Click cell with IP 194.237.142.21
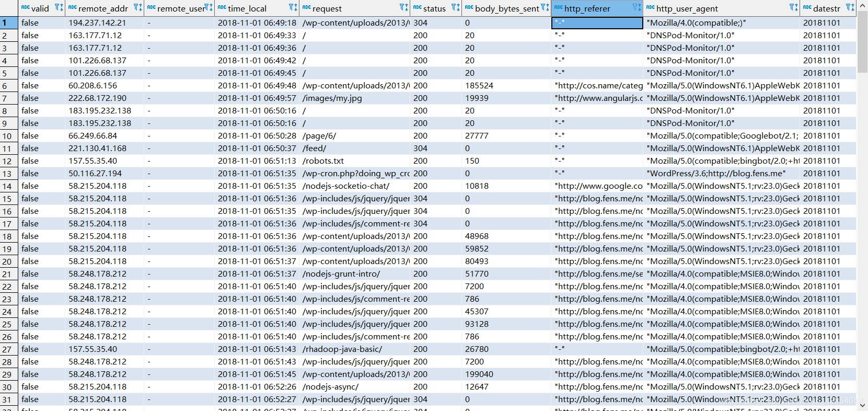Screen dimensions: 868x411 [105, 23]
